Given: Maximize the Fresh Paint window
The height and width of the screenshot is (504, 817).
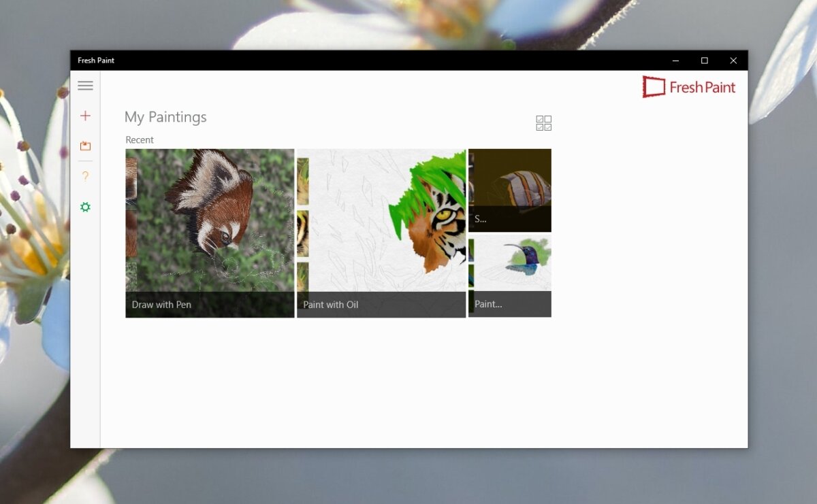Looking at the screenshot, I should (704, 61).
